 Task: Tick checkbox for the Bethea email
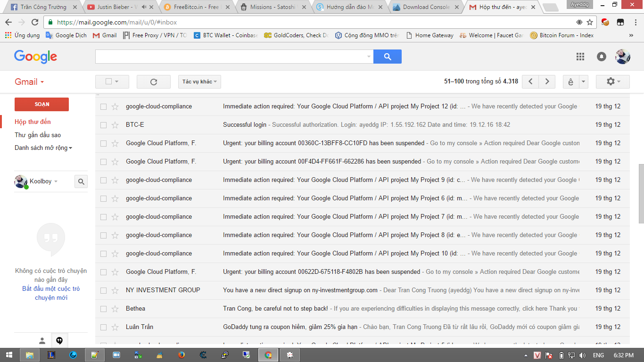(x=104, y=309)
